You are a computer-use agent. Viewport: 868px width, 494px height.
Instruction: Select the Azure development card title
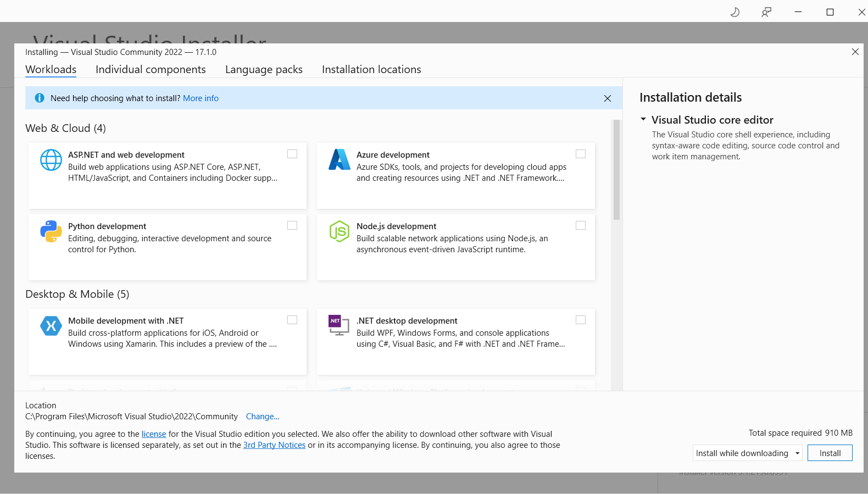(393, 155)
